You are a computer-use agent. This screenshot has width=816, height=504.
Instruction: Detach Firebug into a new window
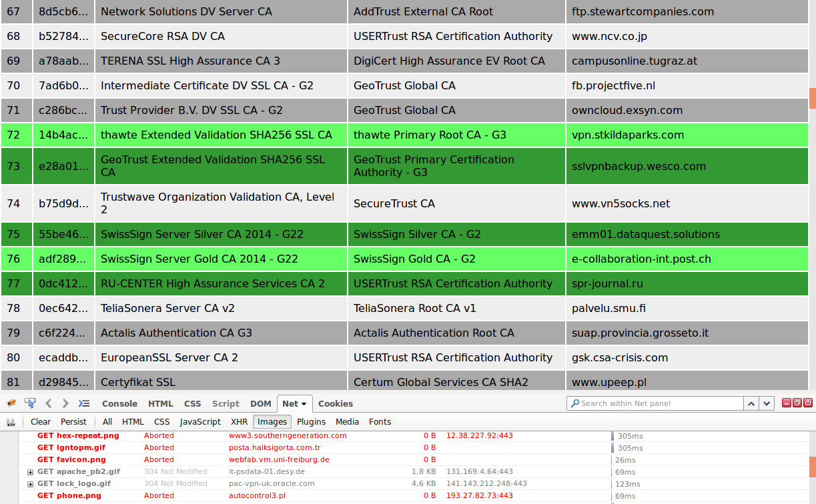click(797, 403)
